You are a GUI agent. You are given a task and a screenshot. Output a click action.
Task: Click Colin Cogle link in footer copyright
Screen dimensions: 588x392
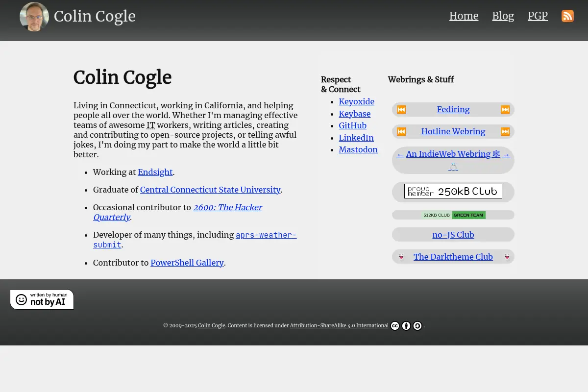tap(212, 325)
